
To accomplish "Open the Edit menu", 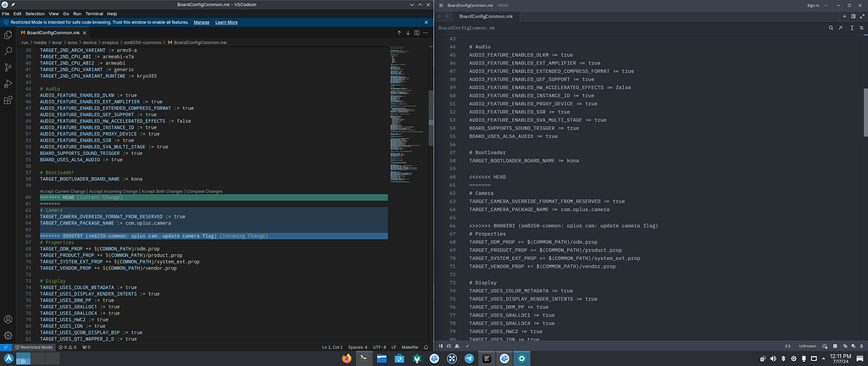I will (x=18, y=14).
